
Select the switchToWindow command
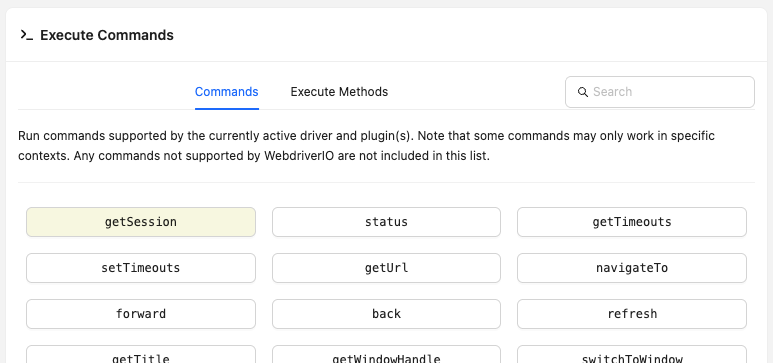pos(632,355)
